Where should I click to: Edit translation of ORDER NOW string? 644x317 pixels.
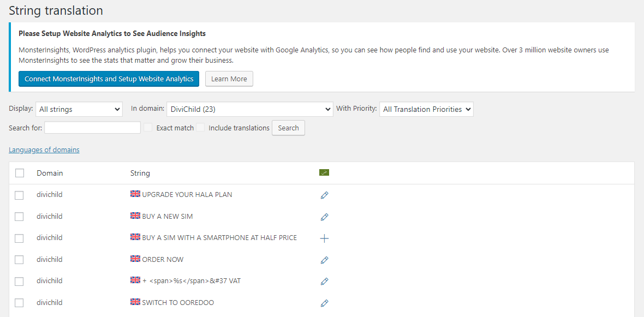pos(324,260)
